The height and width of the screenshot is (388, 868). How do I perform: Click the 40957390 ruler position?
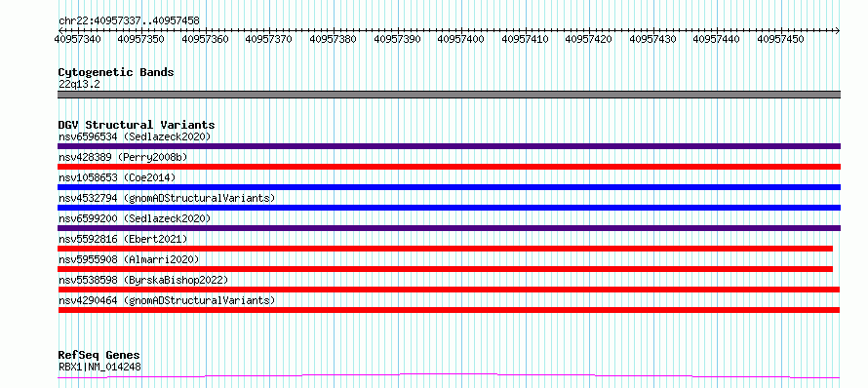pos(398,39)
